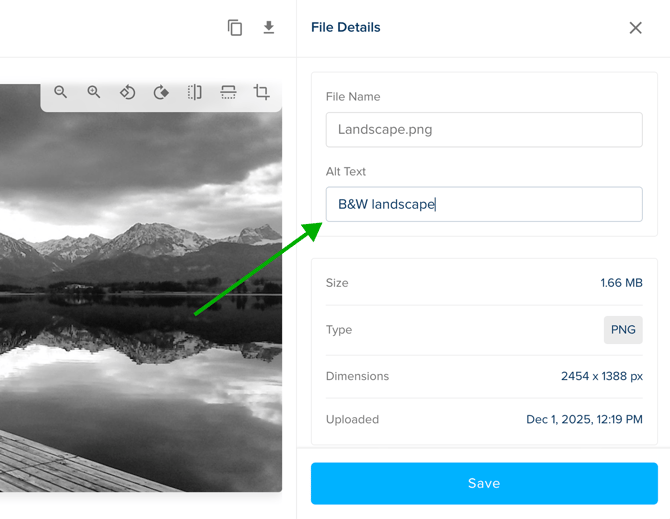Click the uploaded date Dec 1, 2025
The height and width of the screenshot is (519, 670).
pyautogui.click(x=584, y=420)
